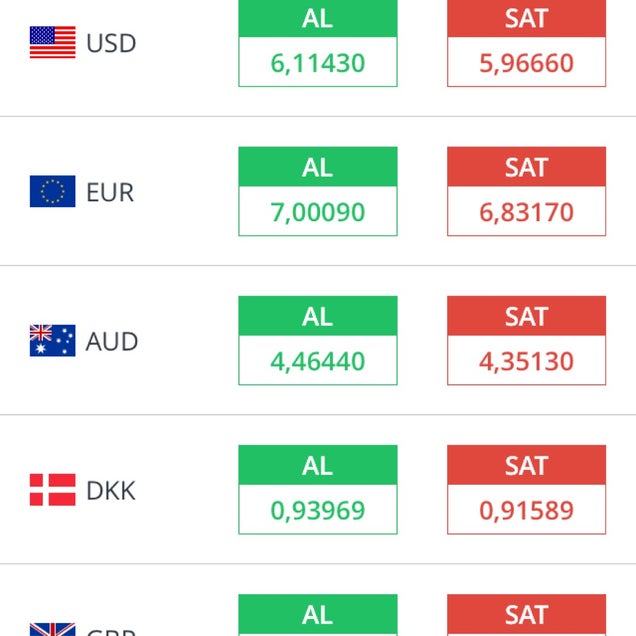
Task: Click the Danish flag icon
Action: 52,490
